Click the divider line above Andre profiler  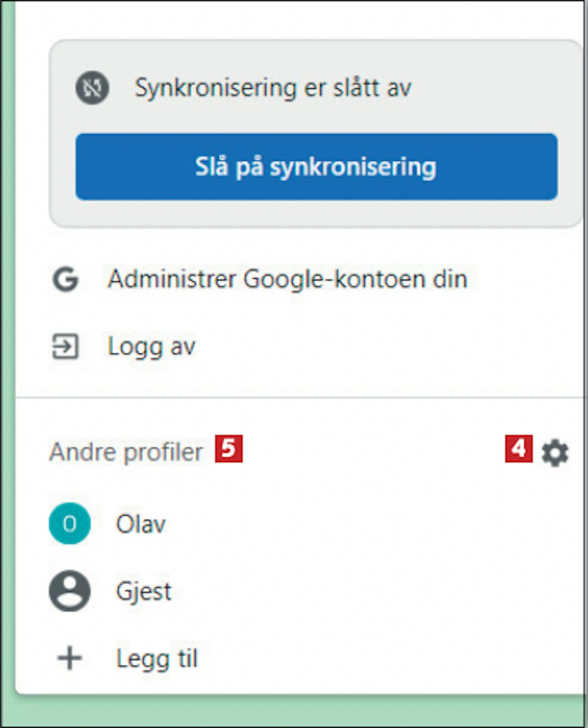299,398
